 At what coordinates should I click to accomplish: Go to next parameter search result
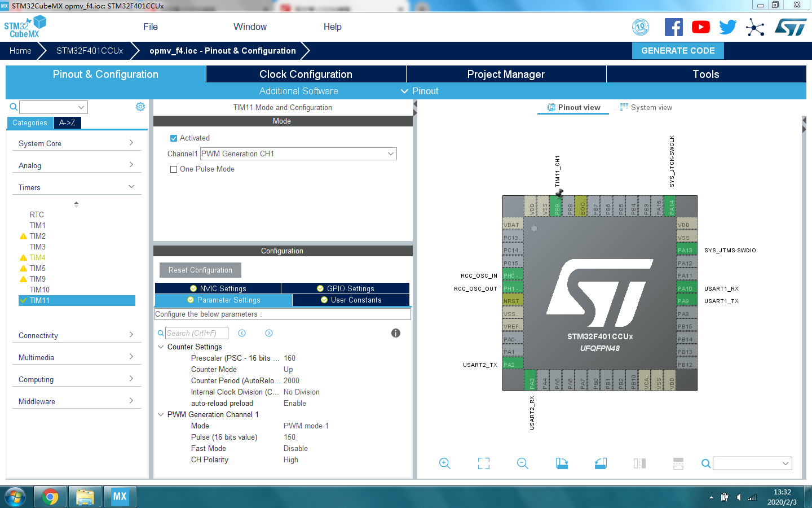269,333
